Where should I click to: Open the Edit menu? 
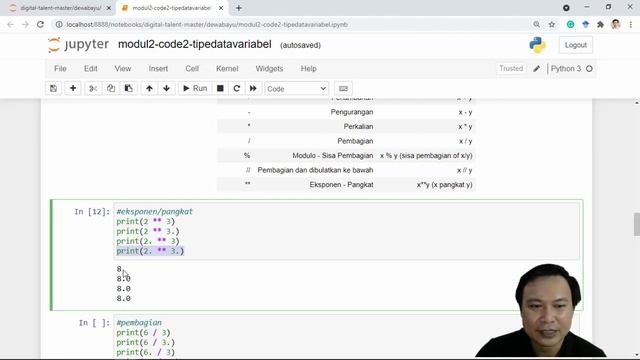91,69
